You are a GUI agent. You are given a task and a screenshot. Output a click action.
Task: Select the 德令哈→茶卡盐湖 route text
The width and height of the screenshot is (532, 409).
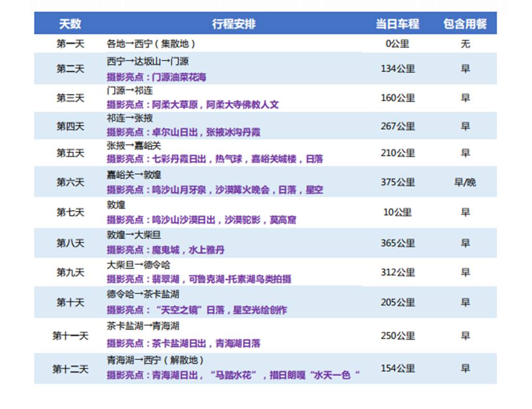143,294
